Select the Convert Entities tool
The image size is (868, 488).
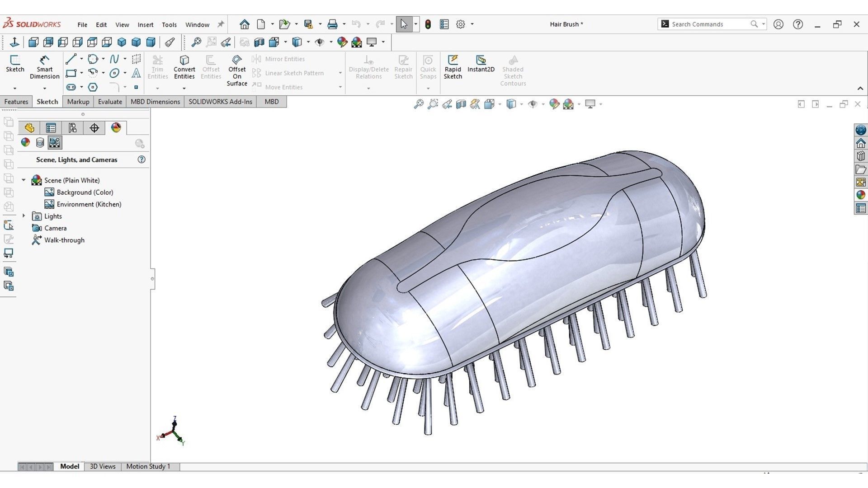184,67
